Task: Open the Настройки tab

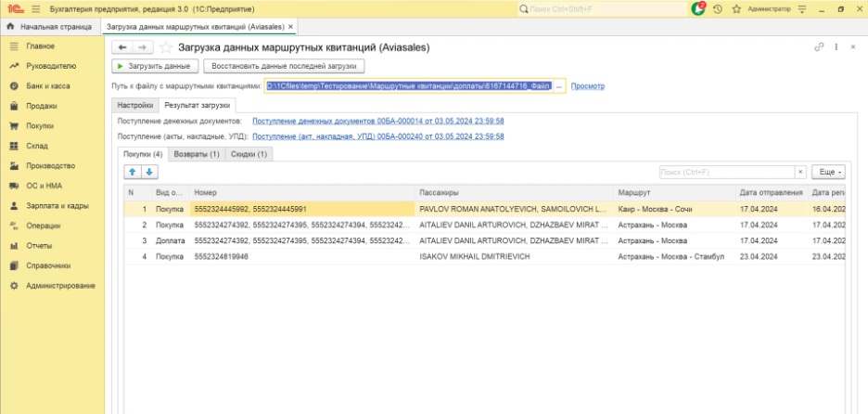Action: [135, 105]
